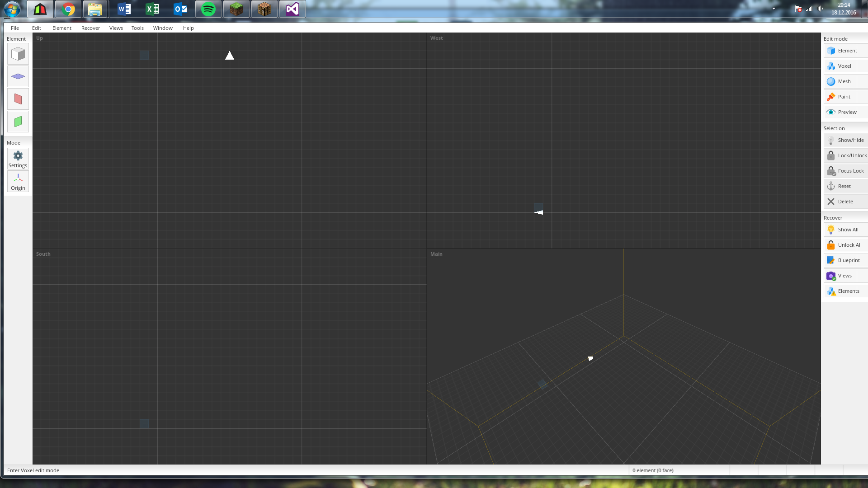
Task: Open model Settings gear
Action: (x=18, y=159)
